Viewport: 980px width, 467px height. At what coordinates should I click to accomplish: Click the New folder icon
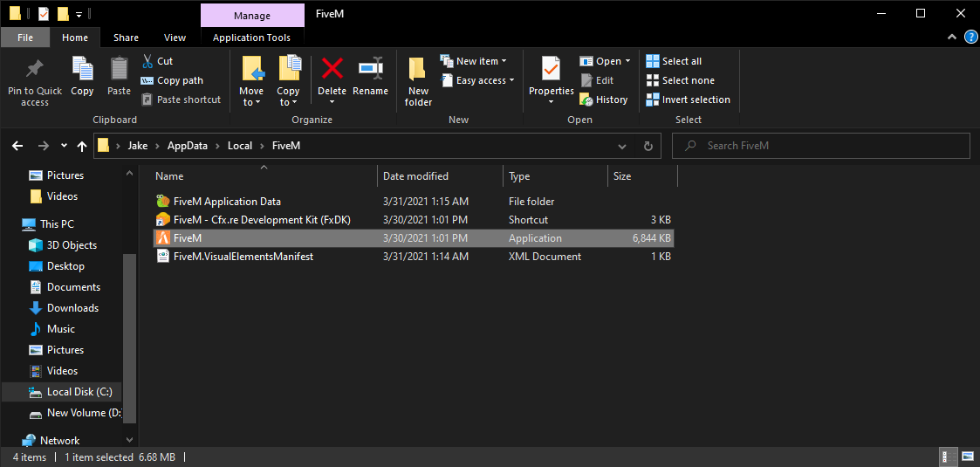click(x=418, y=69)
